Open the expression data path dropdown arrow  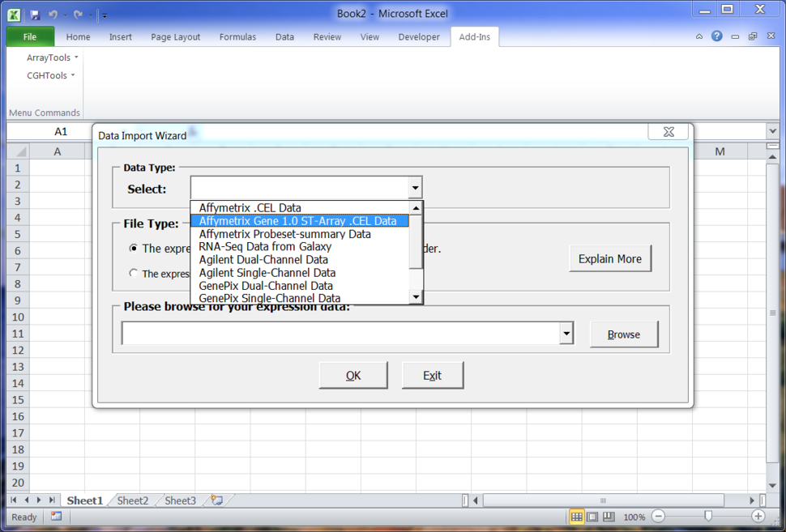click(x=566, y=334)
